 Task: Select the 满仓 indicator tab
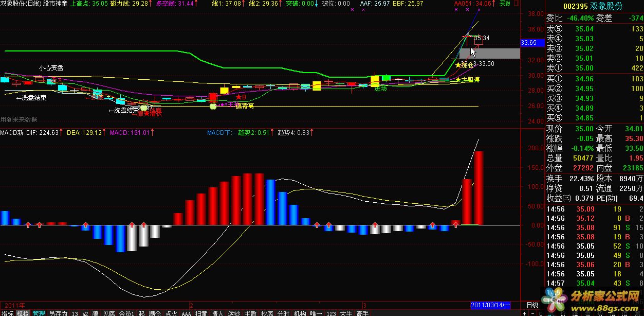[x=155, y=312]
